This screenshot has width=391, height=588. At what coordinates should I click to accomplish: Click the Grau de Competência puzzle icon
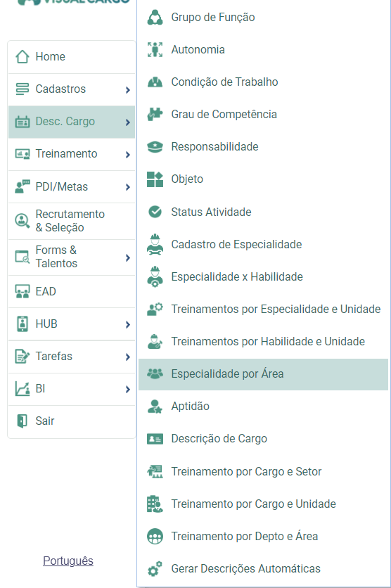pos(155,115)
